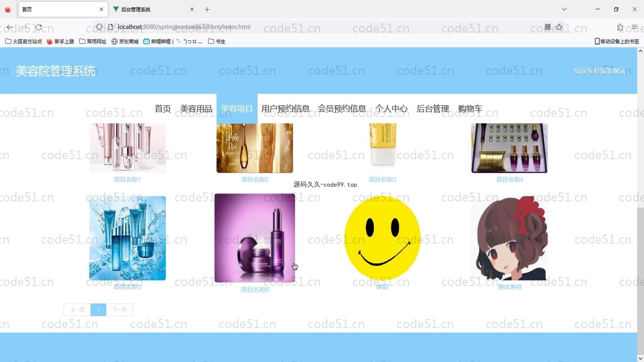Open the 火狐官方站点 bookmark folder

(23, 41)
